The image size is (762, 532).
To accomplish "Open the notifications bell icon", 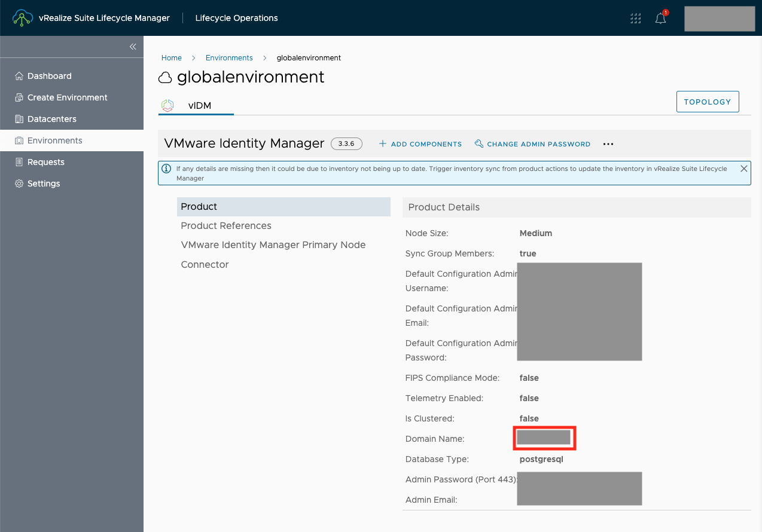I will (660, 18).
